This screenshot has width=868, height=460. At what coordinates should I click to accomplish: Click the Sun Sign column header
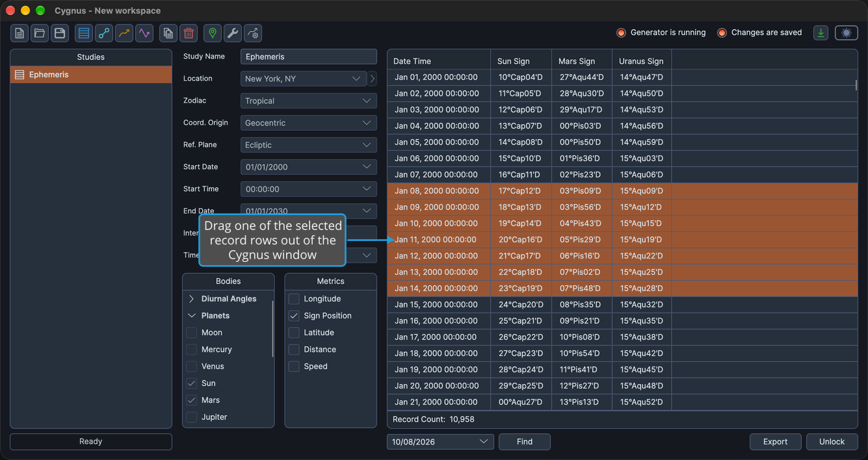click(x=521, y=61)
